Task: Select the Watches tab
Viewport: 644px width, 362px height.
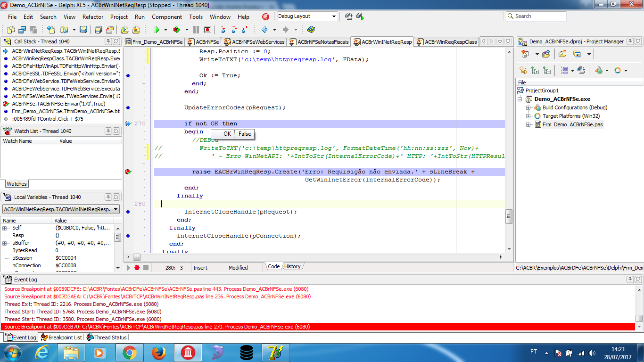Action: click(x=17, y=184)
